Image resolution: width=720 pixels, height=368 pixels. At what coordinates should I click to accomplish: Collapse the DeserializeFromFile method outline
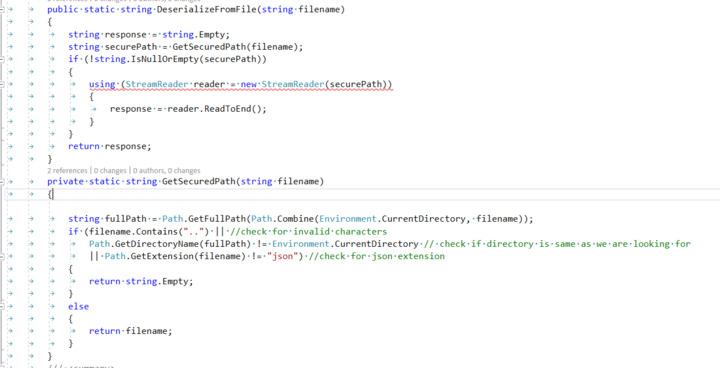(2, 10)
